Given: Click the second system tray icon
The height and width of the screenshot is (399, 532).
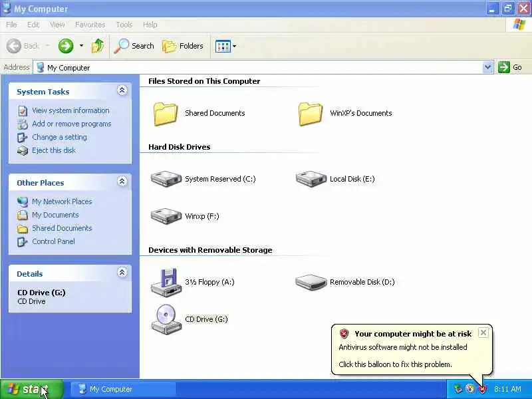Looking at the screenshot, I should [x=470, y=389].
